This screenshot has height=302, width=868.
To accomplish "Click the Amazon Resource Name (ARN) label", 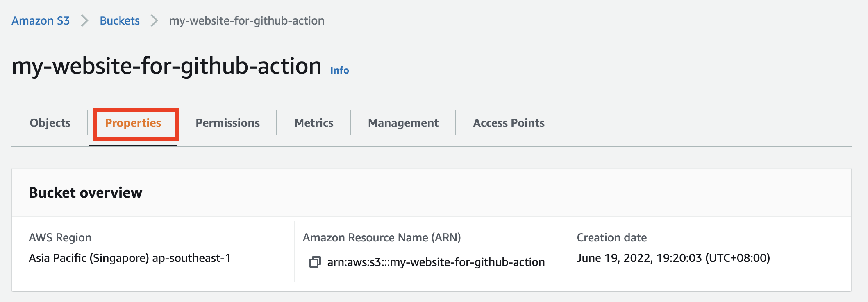I will (x=382, y=237).
